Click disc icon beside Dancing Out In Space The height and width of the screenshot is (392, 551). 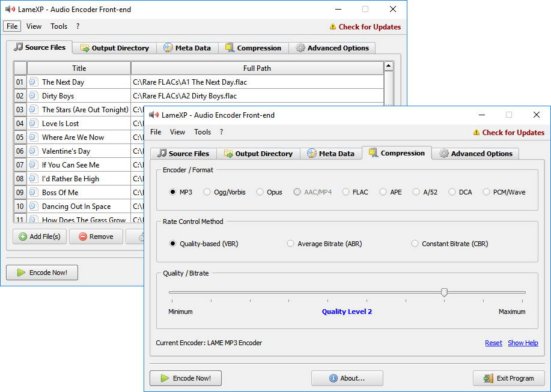point(33,206)
